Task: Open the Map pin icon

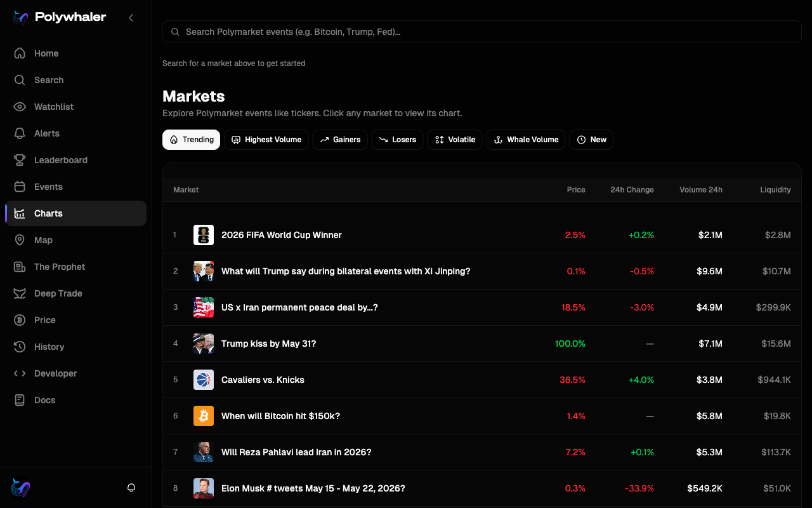Action: 20,240
